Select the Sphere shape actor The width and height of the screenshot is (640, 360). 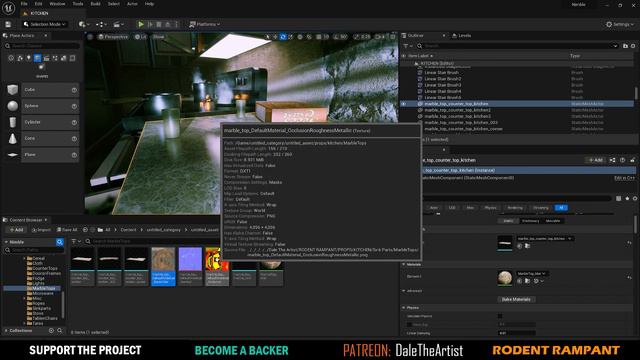click(x=42, y=106)
